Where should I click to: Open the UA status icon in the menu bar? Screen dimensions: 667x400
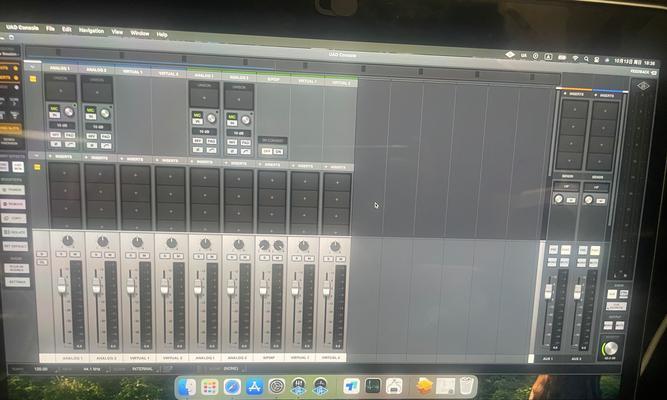pyautogui.click(x=524, y=55)
